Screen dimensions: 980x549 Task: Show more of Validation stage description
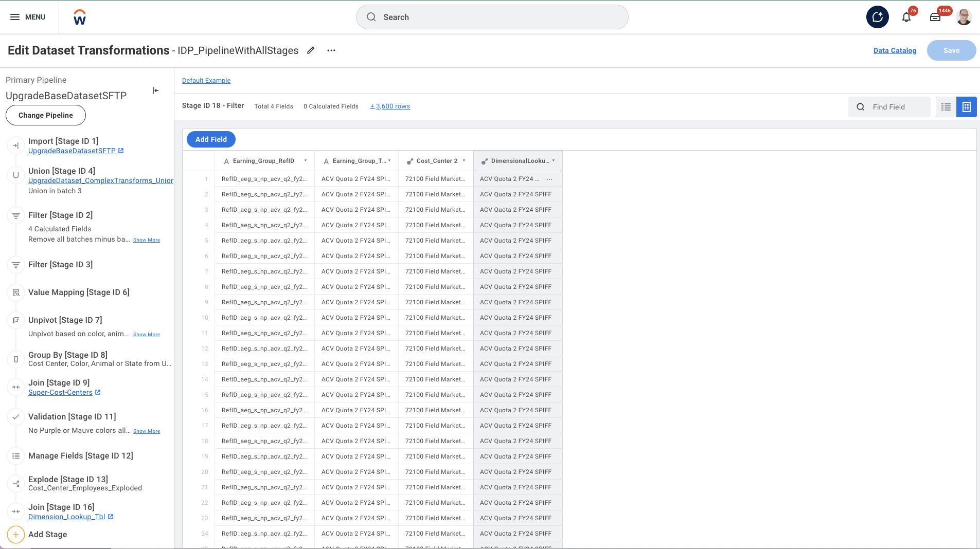click(147, 431)
